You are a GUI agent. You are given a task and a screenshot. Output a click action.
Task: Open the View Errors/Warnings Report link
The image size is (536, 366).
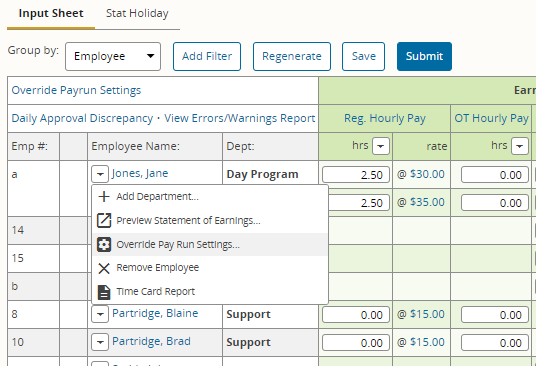tap(240, 118)
